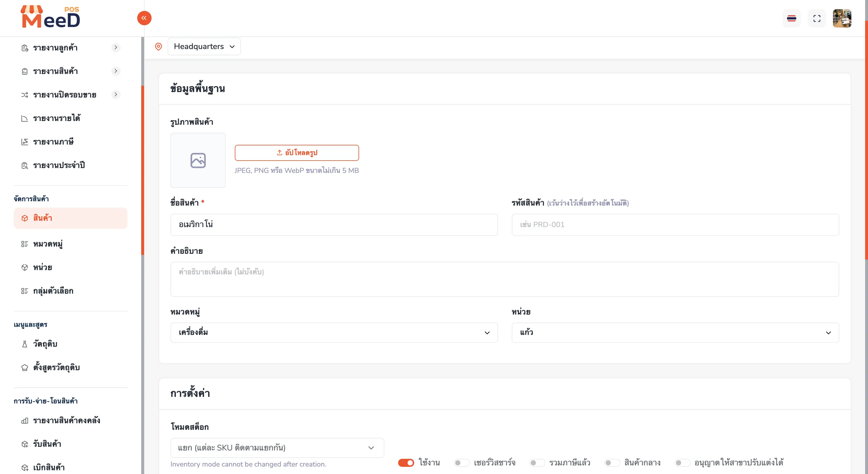Screen dimensions: 868x474
Task: Click the location pin icon beside Headquarters
Action: (x=158, y=46)
